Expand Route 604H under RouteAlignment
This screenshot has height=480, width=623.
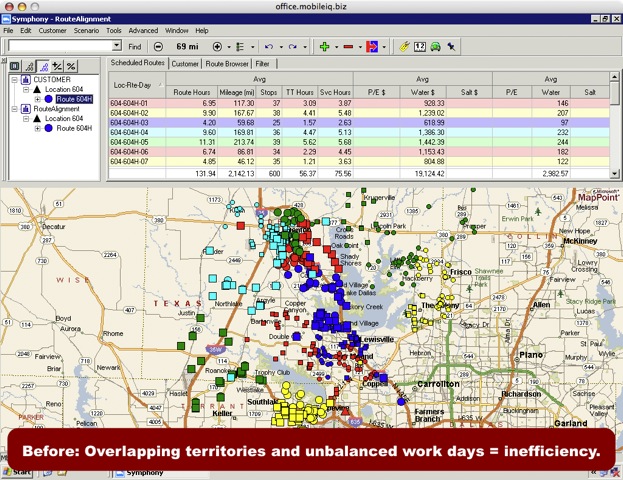click(37, 129)
